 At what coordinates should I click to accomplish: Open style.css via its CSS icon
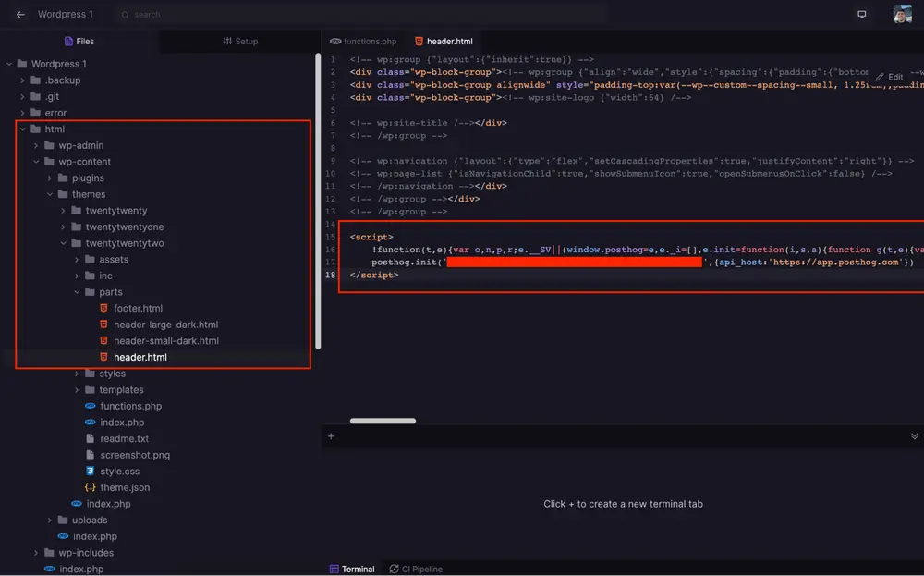tap(91, 471)
